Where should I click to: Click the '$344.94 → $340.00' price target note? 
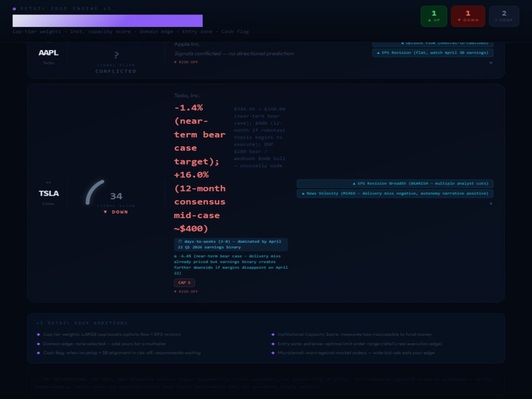pos(260,137)
